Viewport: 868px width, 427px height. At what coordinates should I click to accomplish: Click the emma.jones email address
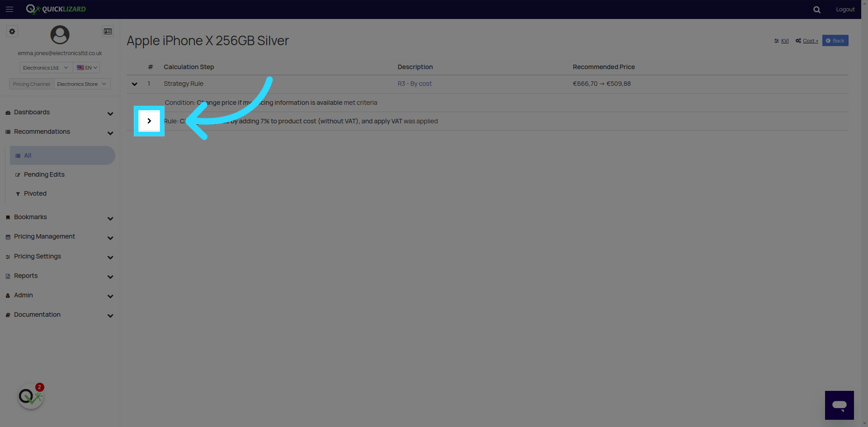(x=60, y=53)
